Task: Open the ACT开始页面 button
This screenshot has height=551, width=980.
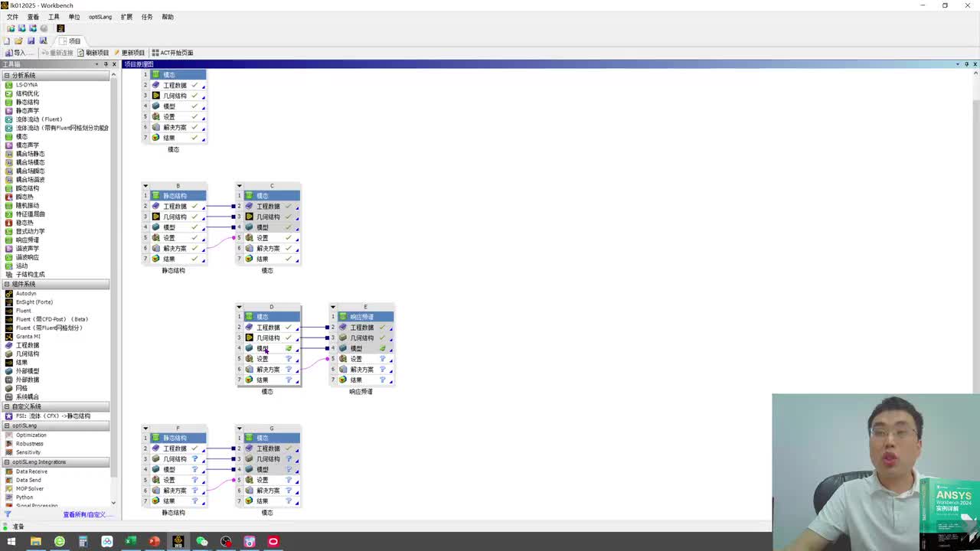Action: click(172, 53)
